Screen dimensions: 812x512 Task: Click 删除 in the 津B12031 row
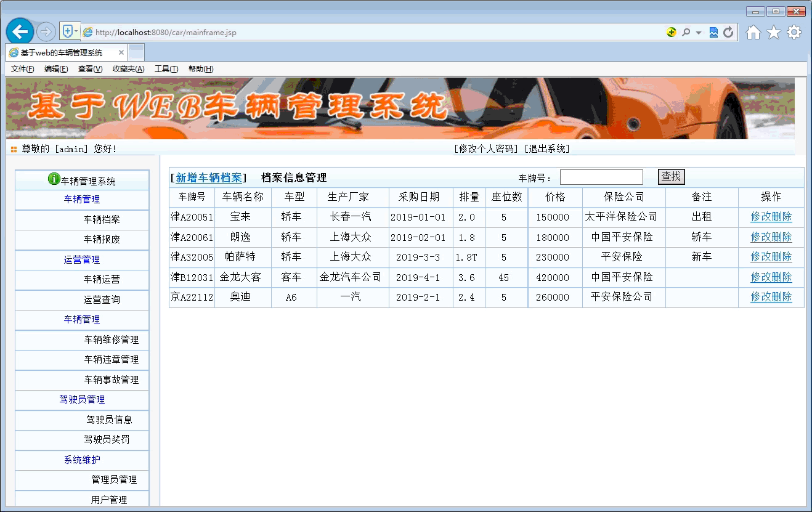click(782, 277)
